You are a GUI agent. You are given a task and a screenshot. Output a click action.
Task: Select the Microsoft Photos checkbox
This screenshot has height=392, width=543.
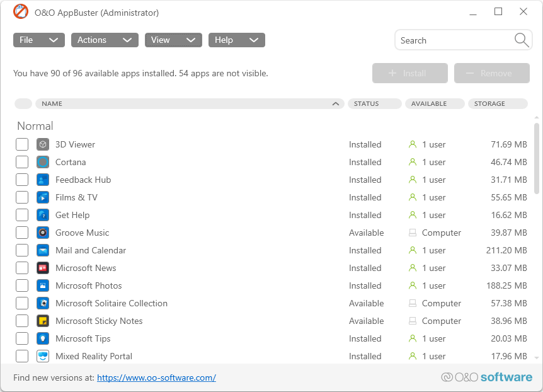click(22, 285)
